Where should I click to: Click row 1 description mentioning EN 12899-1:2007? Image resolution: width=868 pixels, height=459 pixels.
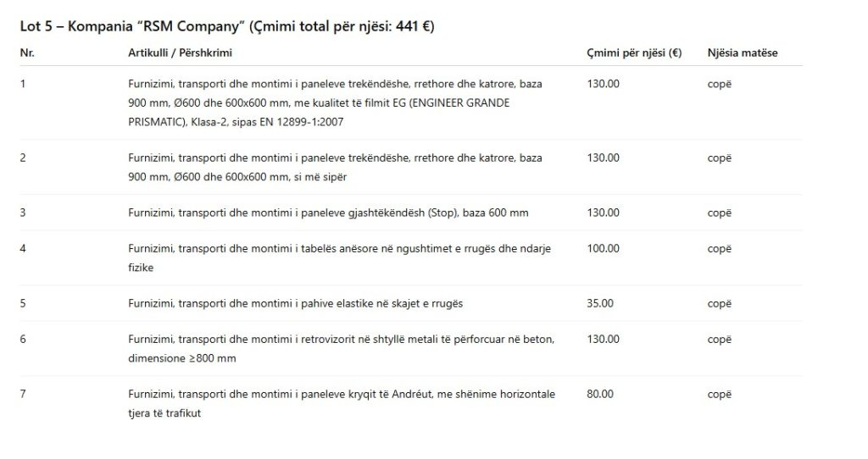335,102
